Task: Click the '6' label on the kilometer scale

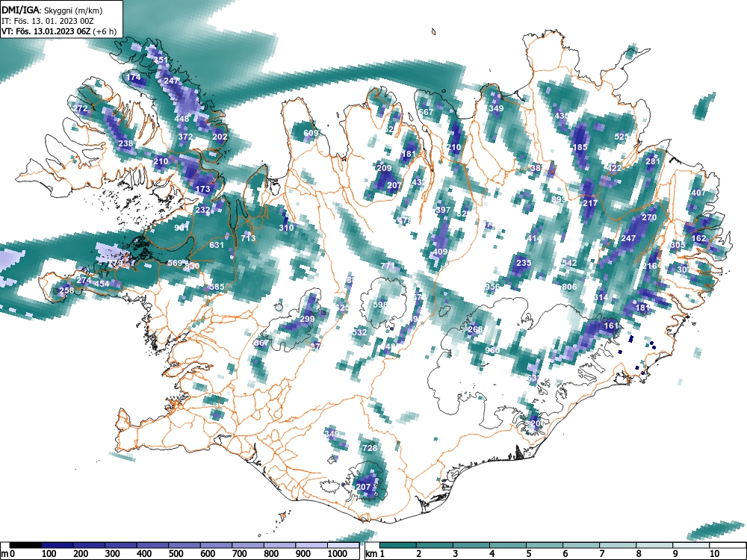Action: point(565,554)
